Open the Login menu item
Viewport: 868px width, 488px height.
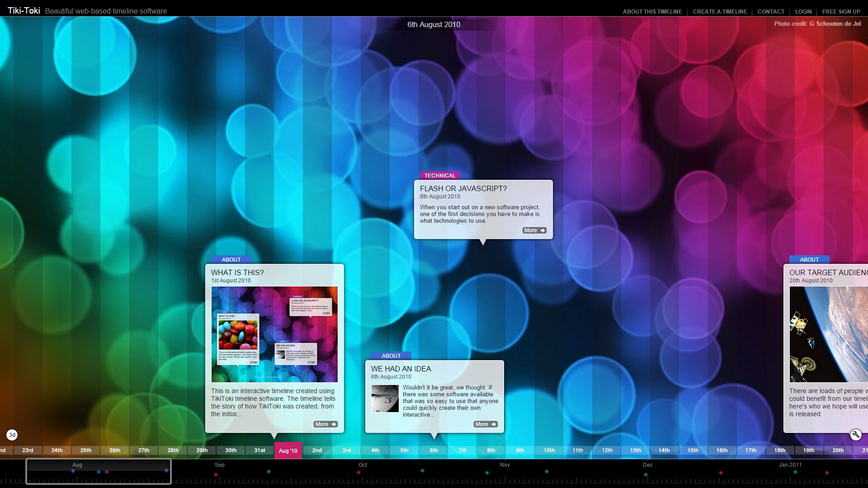click(803, 12)
